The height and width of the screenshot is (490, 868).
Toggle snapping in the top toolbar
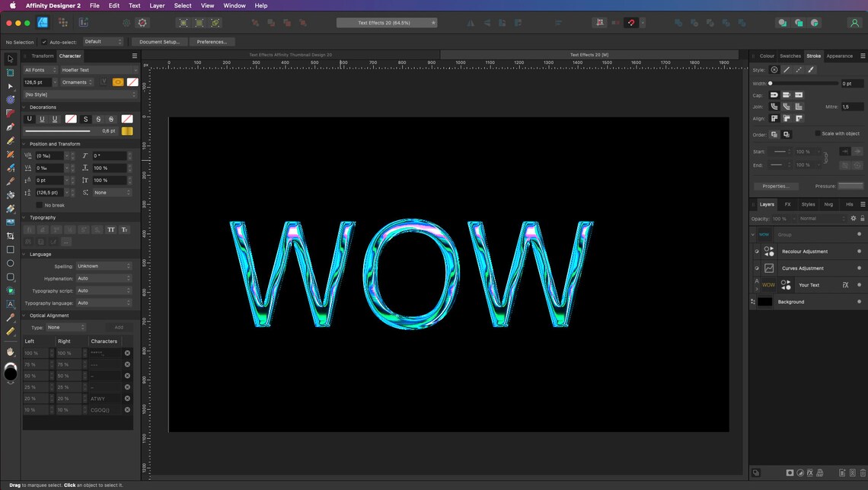(630, 23)
